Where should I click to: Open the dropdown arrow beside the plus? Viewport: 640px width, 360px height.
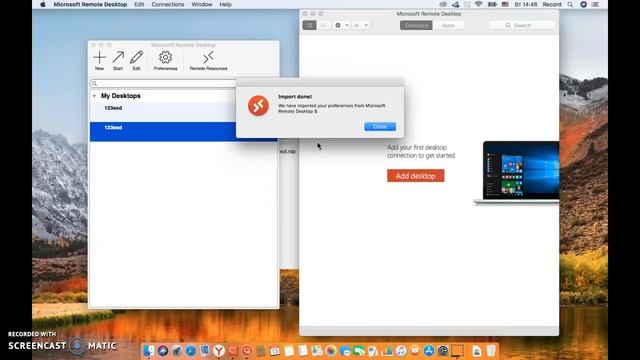tap(366, 25)
